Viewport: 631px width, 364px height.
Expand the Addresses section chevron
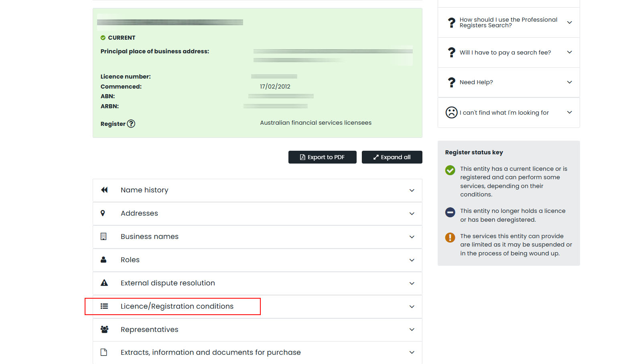tap(412, 214)
